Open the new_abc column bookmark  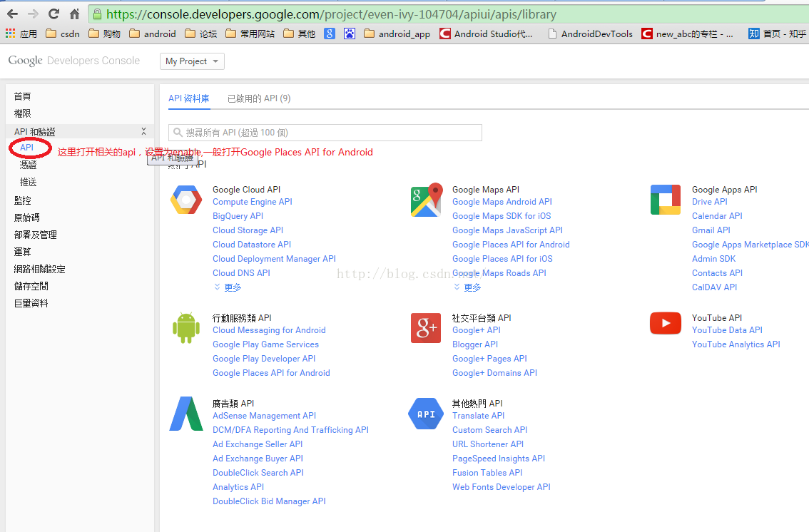coord(687,34)
